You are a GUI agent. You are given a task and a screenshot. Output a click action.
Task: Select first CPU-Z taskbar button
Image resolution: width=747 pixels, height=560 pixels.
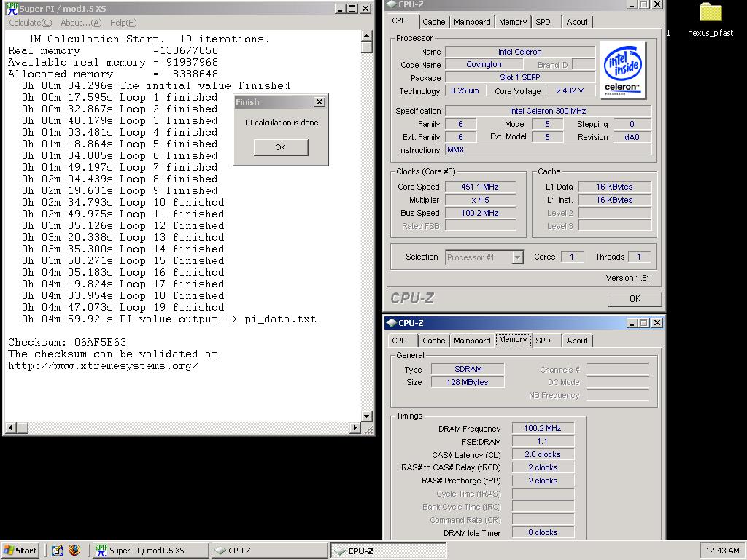(270, 551)
